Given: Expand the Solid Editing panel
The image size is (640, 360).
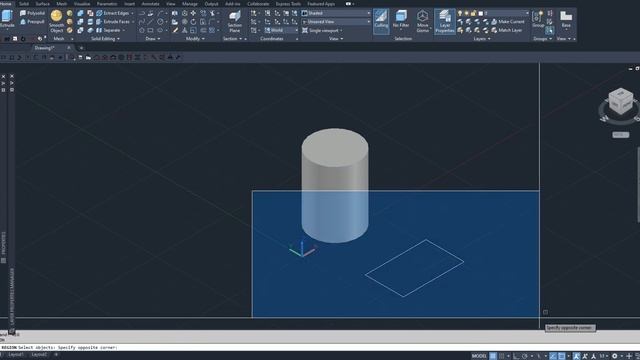Looking at the screenshot, I should pos(105,39).
